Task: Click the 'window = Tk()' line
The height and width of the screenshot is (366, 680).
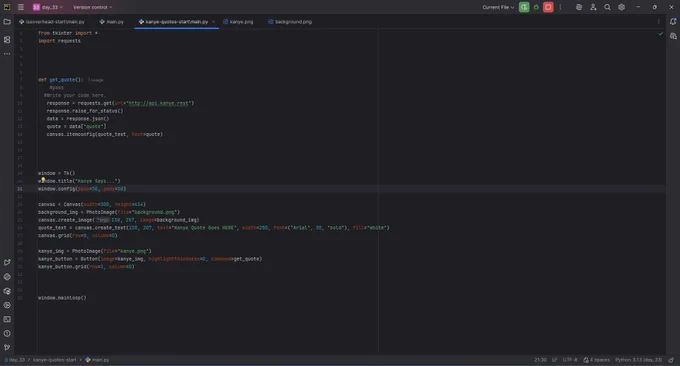Action: click(56, 173)
